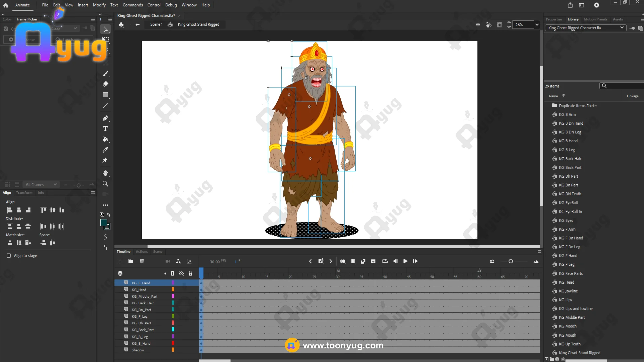This screenshot has width=644, height=362.
Task: Delete layer using timeline trash icon
Action: tap(142, 261)
